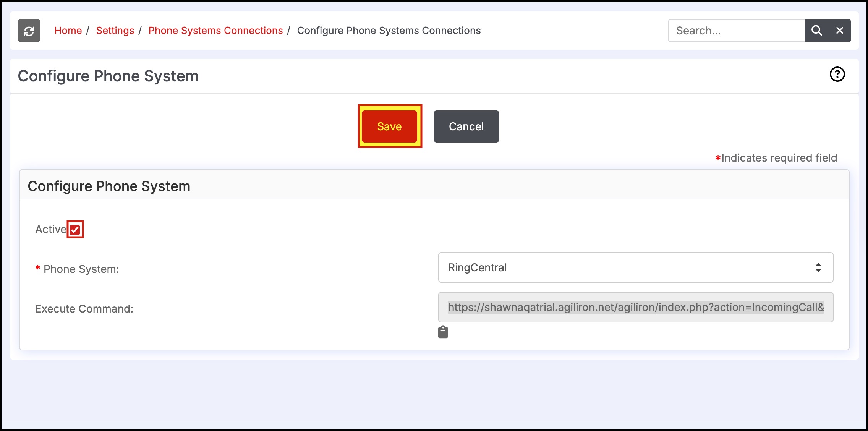Click the Configure Phone System page title
Screen dimensions: 868x431
click(108, 76)
